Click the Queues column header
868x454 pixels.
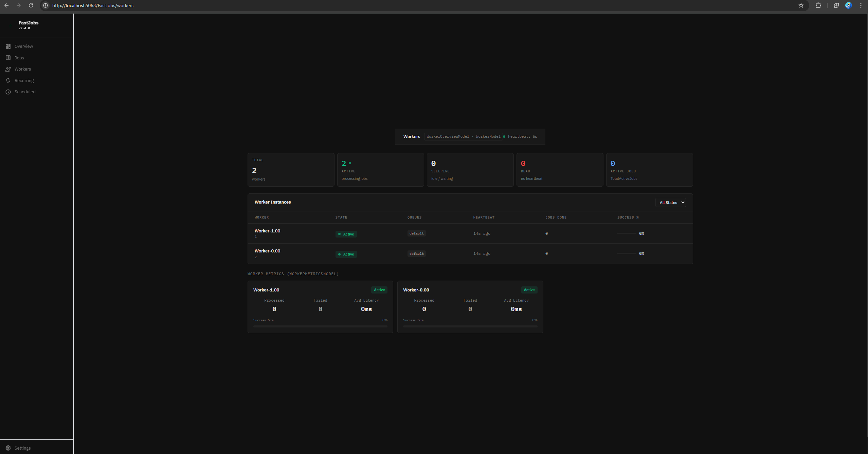tap(414, 217)
